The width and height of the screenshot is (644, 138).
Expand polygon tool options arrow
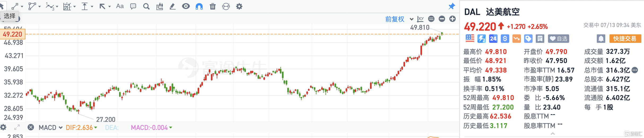(40, 7)
